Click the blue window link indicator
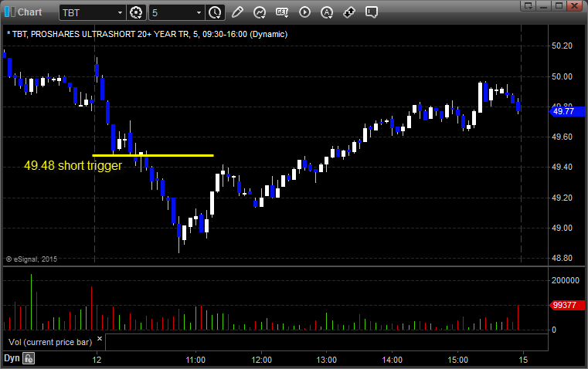 7,12
